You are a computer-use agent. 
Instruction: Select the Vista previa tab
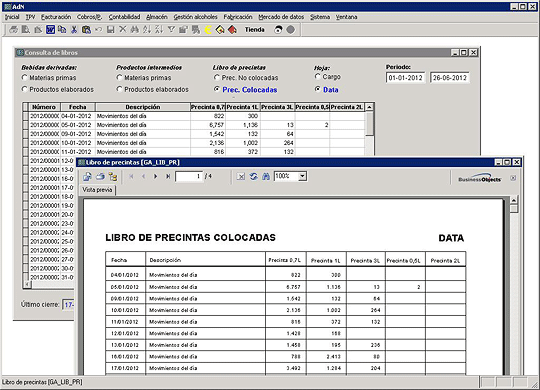97,190
